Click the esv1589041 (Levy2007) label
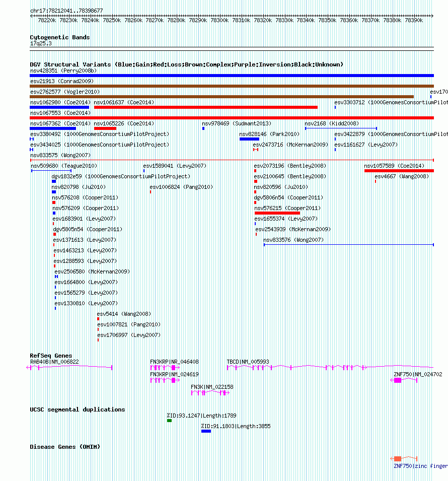 point(175,166)
